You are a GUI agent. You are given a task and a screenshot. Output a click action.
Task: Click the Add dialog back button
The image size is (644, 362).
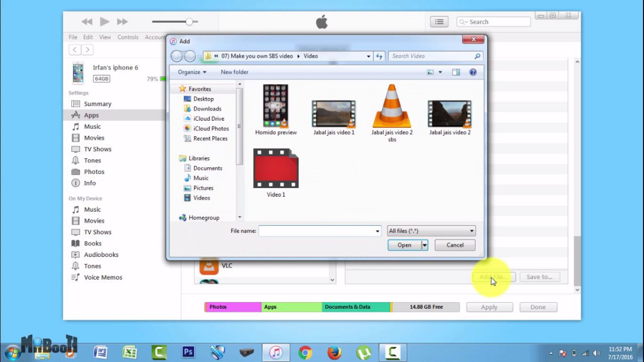176,56
